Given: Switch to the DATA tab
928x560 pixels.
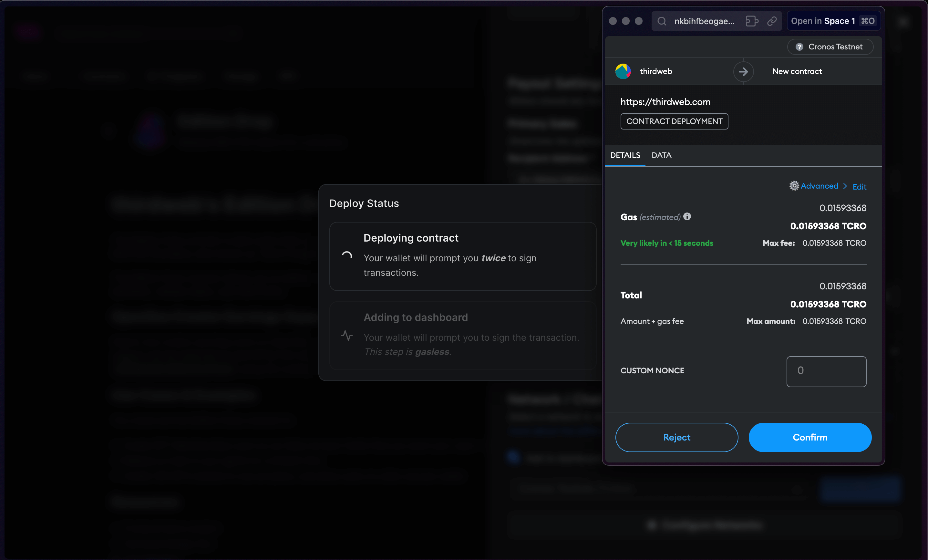Looking at the screenshot, I should 661,155.
